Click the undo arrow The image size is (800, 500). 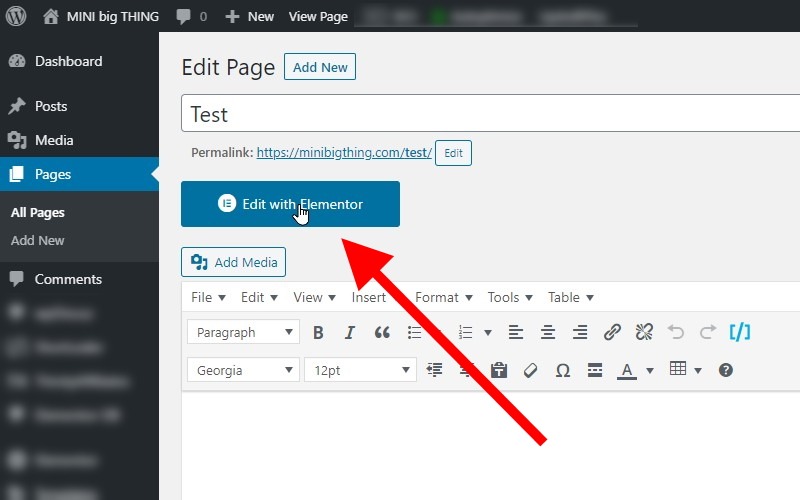[x=676, y=333]
